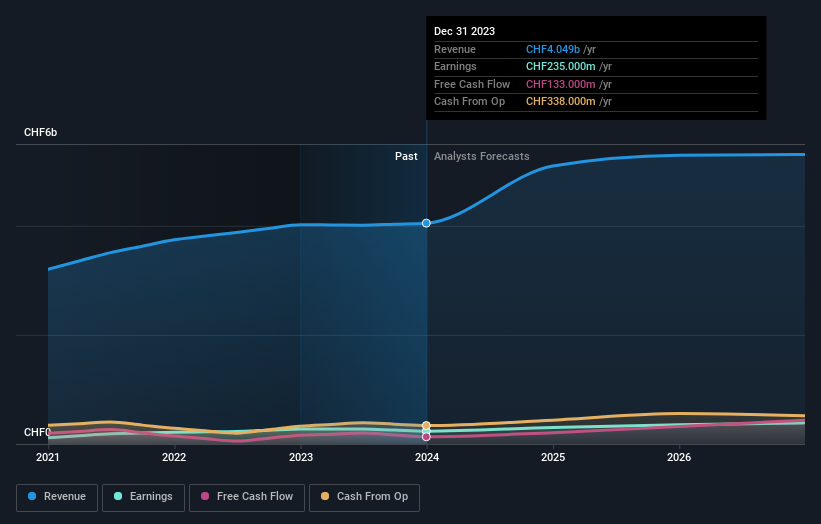
Task: Click the pink Free Cash Flow legend dot
Action: (205, 496)
